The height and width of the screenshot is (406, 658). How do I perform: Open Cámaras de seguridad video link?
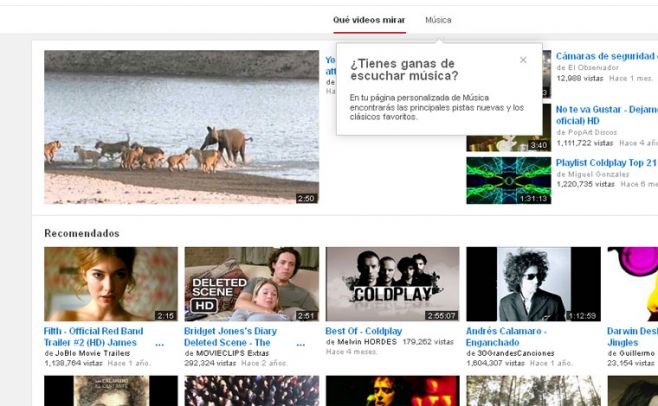[x=606, y=56]
